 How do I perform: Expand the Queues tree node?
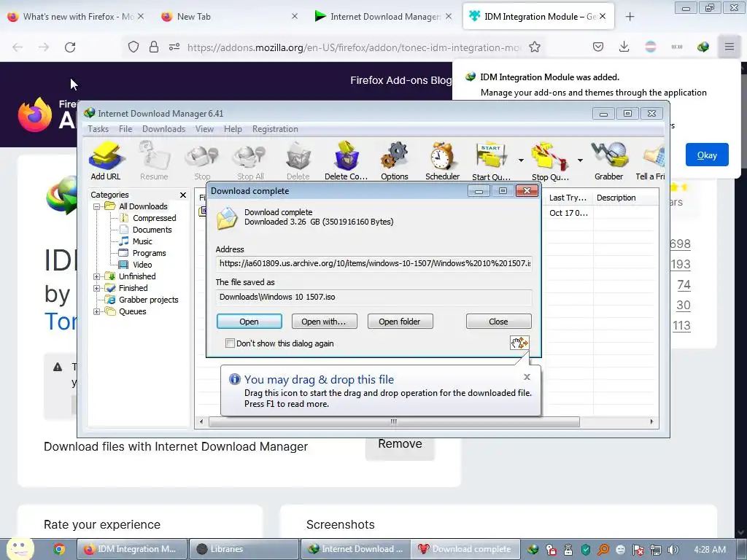97,312
